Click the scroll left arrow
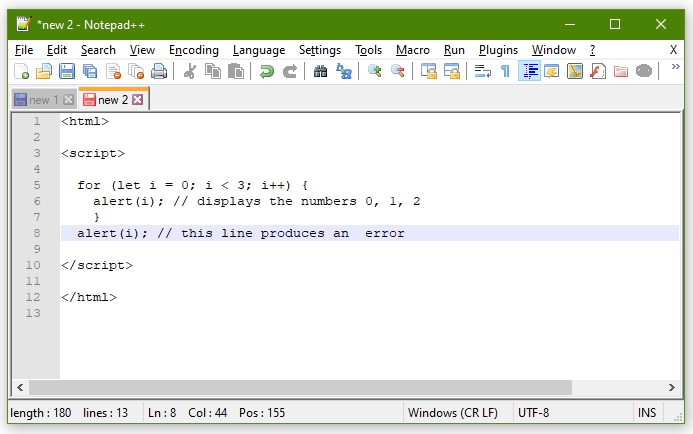Image resolution: width=693 pixels, height=434 pixels. coord(20,388)
